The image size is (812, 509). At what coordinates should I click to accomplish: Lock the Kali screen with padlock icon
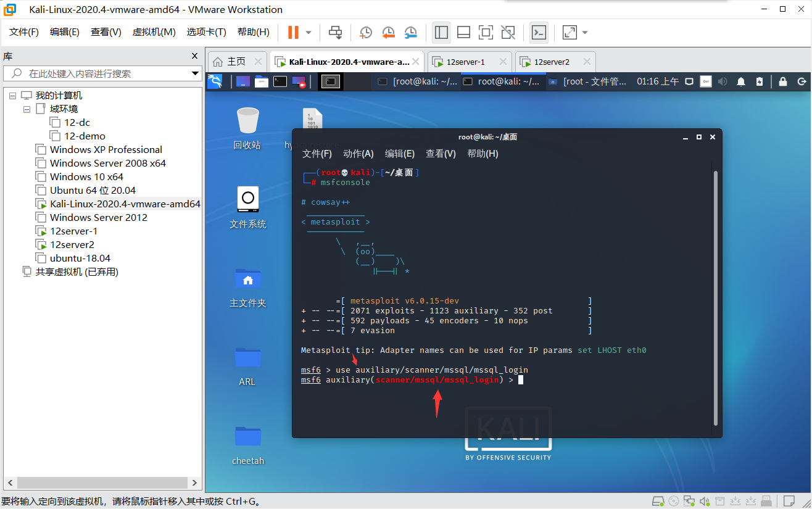pyautogui.click(x=783, y=81)
